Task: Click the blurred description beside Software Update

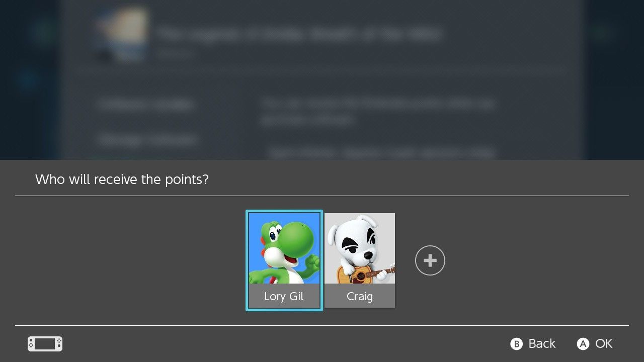Action: 378,112
